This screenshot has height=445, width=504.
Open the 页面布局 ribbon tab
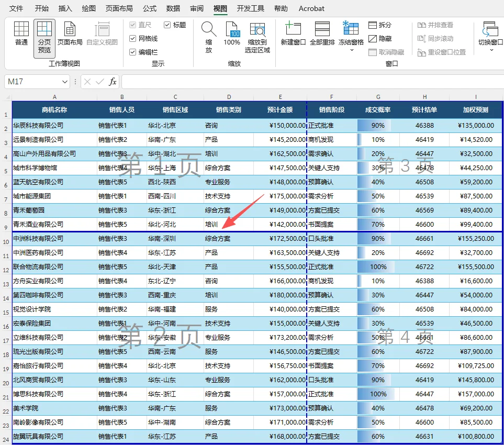(x=119, y=8)
